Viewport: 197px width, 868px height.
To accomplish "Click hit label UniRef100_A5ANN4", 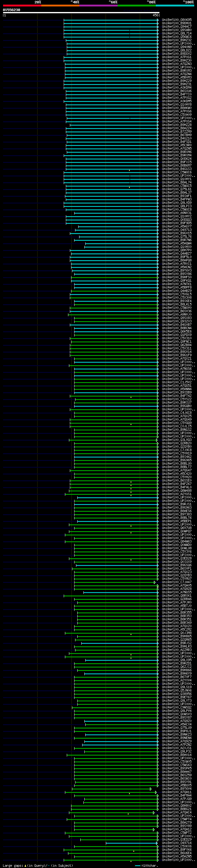I will [x=177, y=389].
